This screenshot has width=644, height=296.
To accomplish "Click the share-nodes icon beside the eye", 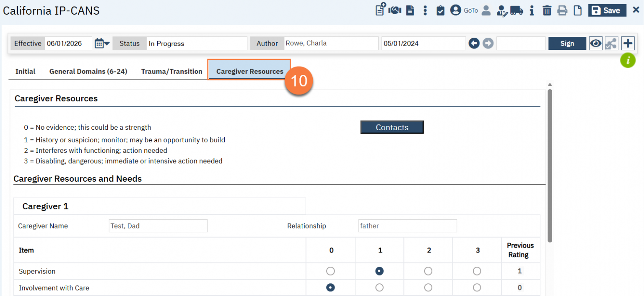I will 611,44.
